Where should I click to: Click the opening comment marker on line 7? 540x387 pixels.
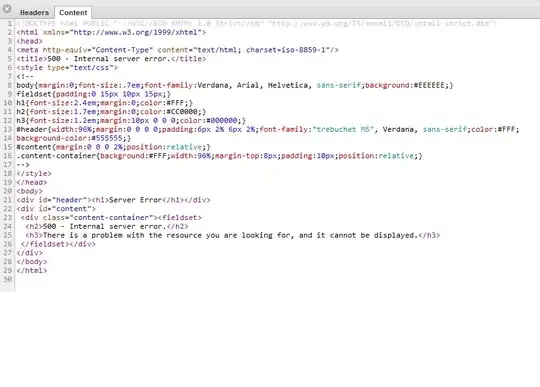(25, 76)
